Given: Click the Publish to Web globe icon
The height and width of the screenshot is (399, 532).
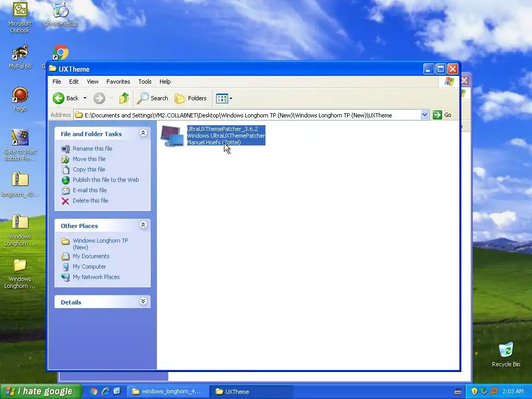Looking at the screenshot, I should click(65, 180).
